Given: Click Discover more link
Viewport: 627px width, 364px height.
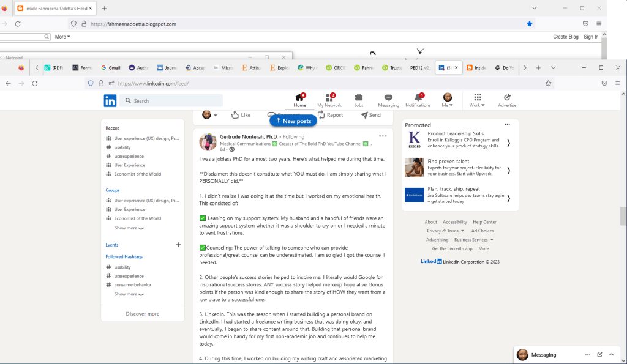Looking at the screenshot, I should [143, 314].
